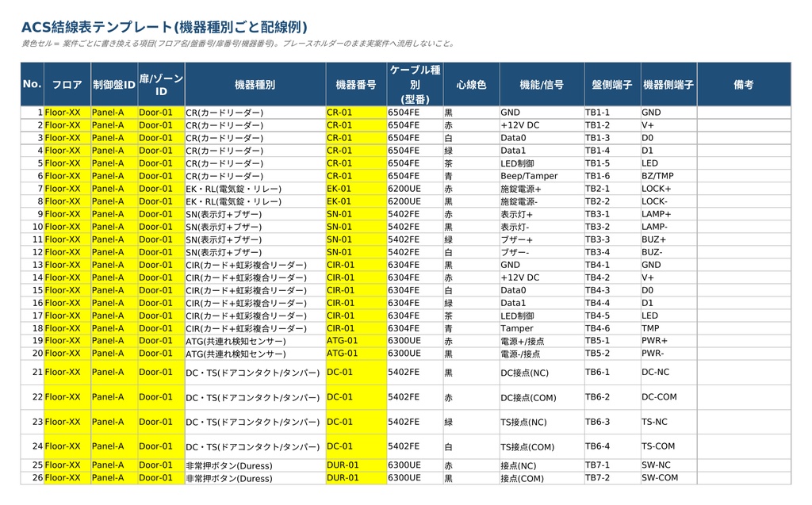Viewport: 812px width, 505px height.
Task: Click 6200UE cell in row 8
Action: click(x=416, y=201)
